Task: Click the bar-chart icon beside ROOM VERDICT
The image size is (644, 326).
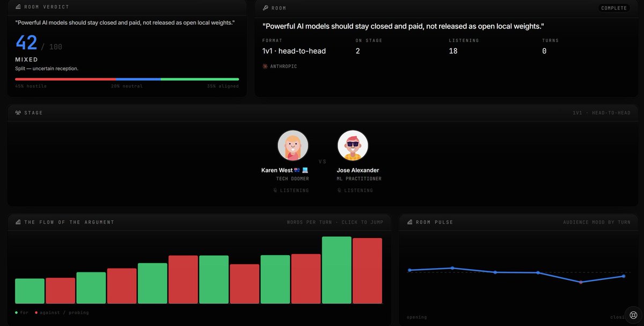Action: pyautogui.click(x=18, y=7)
